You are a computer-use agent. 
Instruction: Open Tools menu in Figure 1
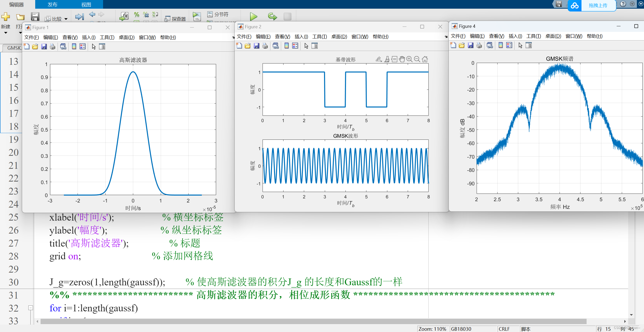coord(107,37)
